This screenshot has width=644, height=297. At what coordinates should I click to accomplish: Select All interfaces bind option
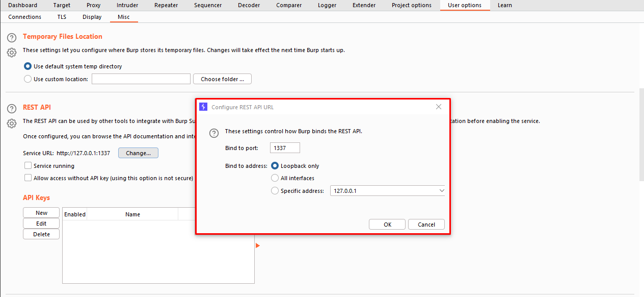tap(275, 178)
